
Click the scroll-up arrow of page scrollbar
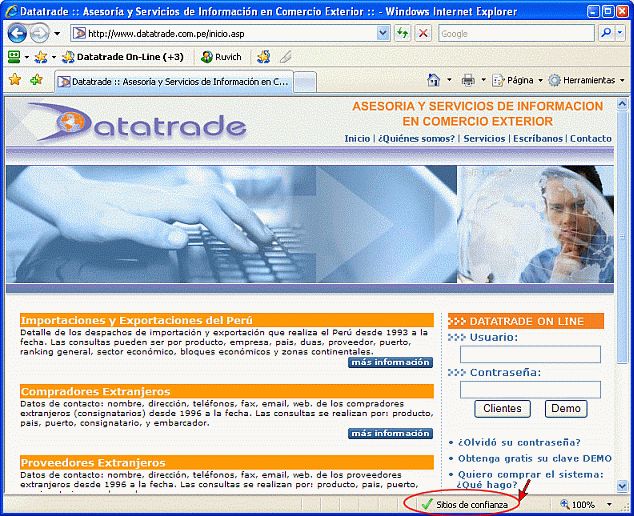coord(622,104)
